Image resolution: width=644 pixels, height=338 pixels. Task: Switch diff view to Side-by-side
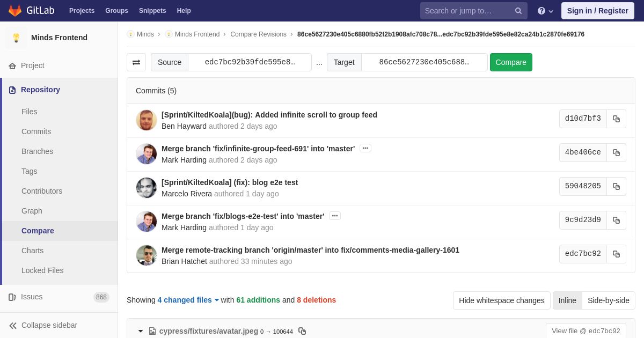[609, 300]
